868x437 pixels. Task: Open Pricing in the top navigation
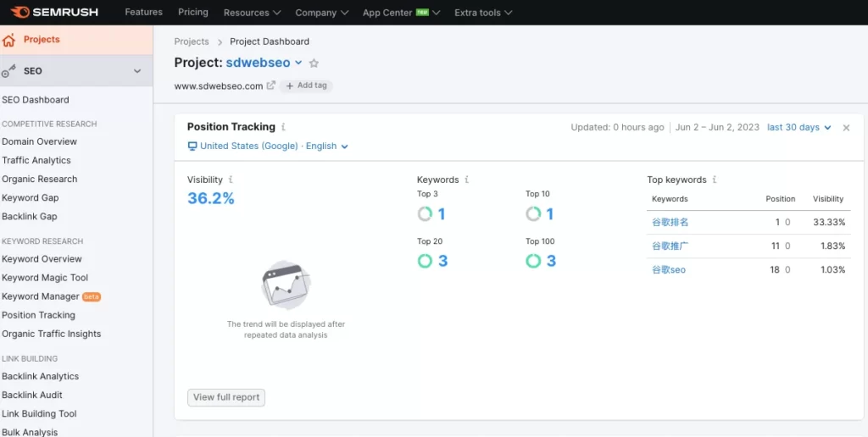193,12
